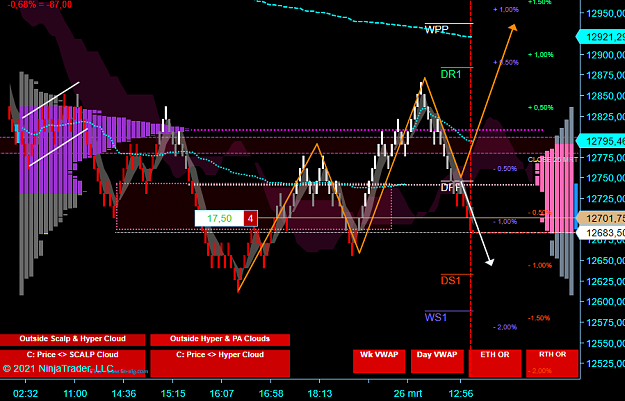Click the 12650,00 price axis label
Screen dimensions: 625x401
(x=605, y=261)
